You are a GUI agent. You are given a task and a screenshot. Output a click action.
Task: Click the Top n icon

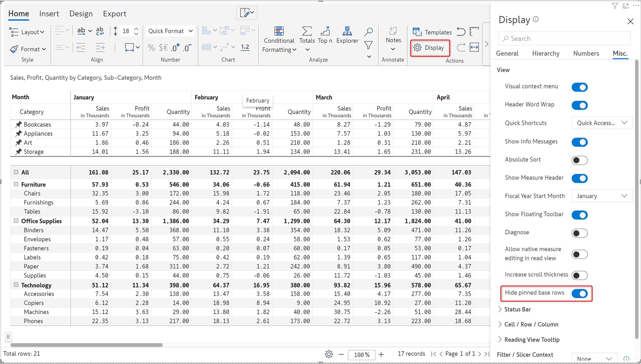pos(325,31)
